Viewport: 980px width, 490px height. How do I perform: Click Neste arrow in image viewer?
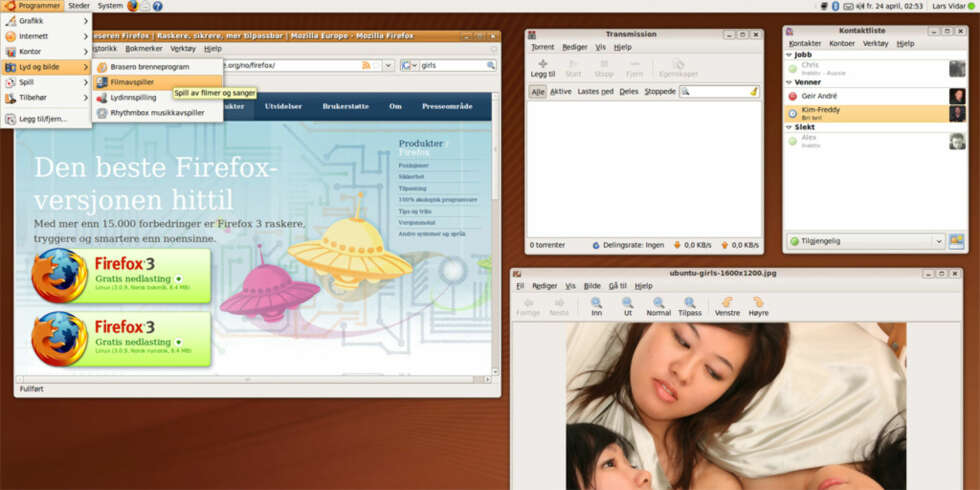point(559,306)
